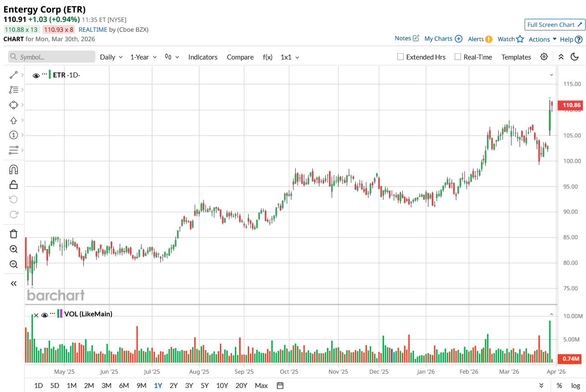Click the trash can to delete drawings
The height and width of the screenshot is (392, 586).
click(13, 234)
